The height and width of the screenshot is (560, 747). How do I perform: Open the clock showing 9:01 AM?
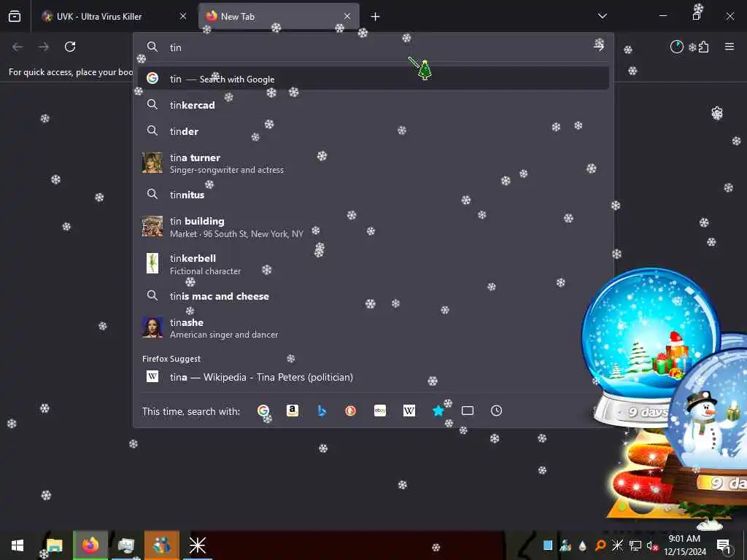point(684,545)
